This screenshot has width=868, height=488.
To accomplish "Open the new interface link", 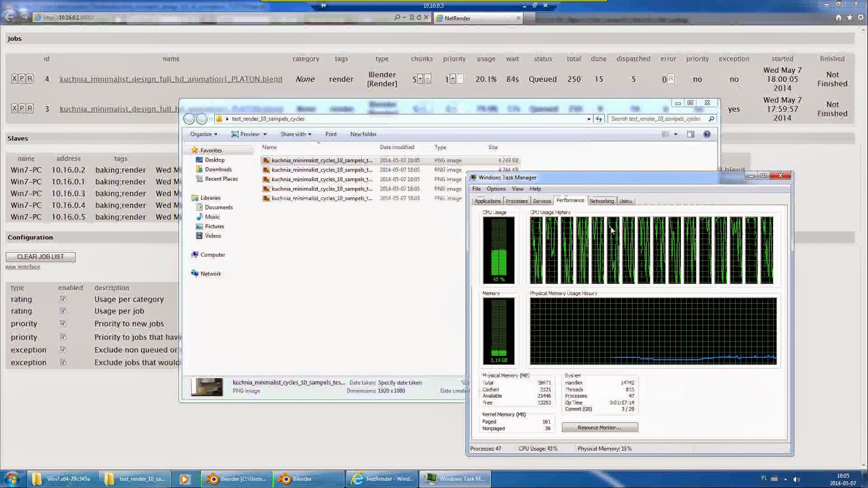I will pos(23,267).
